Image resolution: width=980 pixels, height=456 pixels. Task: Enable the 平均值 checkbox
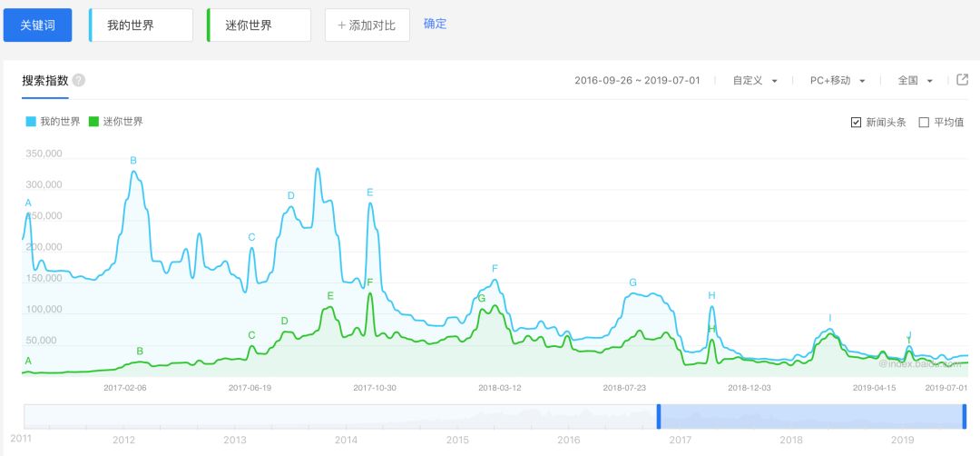[x=924, y=123]
